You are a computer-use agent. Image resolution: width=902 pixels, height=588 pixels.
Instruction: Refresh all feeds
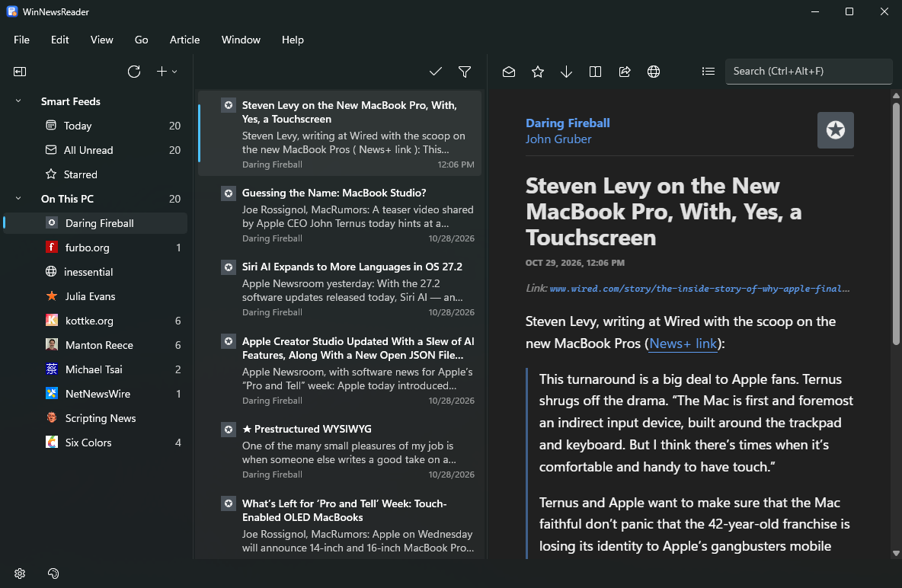134,72
